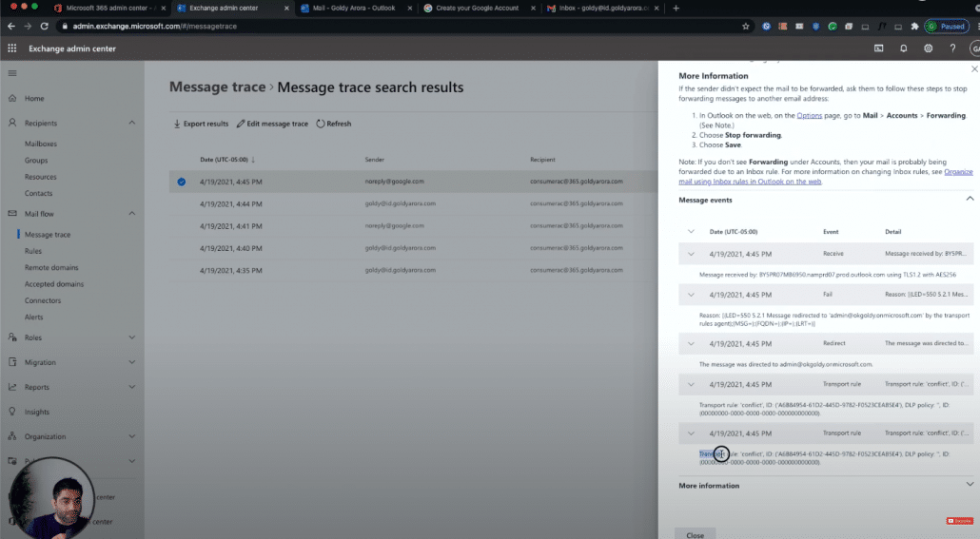Screen dimensions: 980x539
Task: Open Accepted domains in sidebar
Action: point(53,284)
